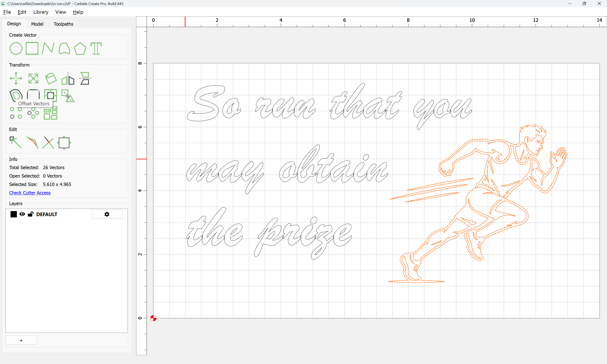Click the Check Cutter Access link
This screenshot has height=364, width=607.
point(30,193)
